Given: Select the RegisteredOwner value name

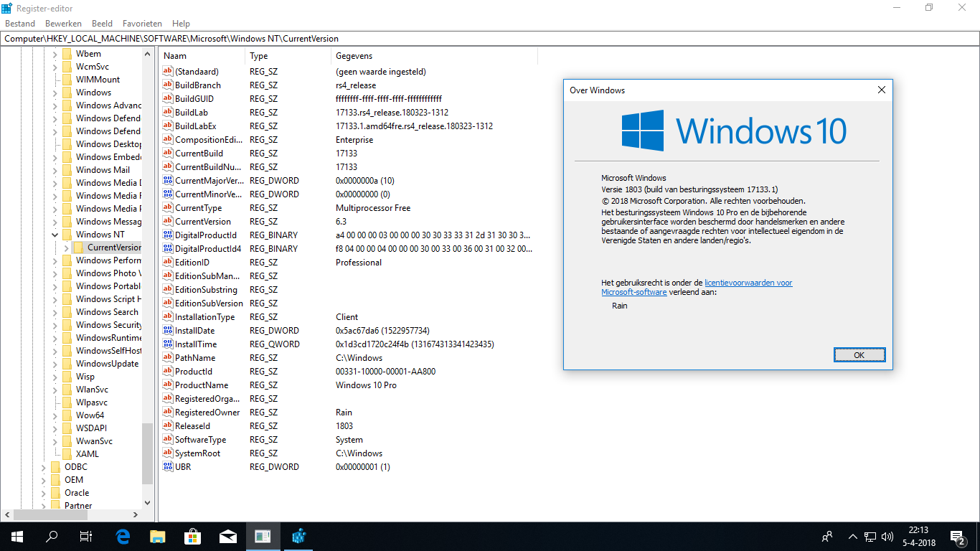Looking at the screenshot, I should point(207,413).
